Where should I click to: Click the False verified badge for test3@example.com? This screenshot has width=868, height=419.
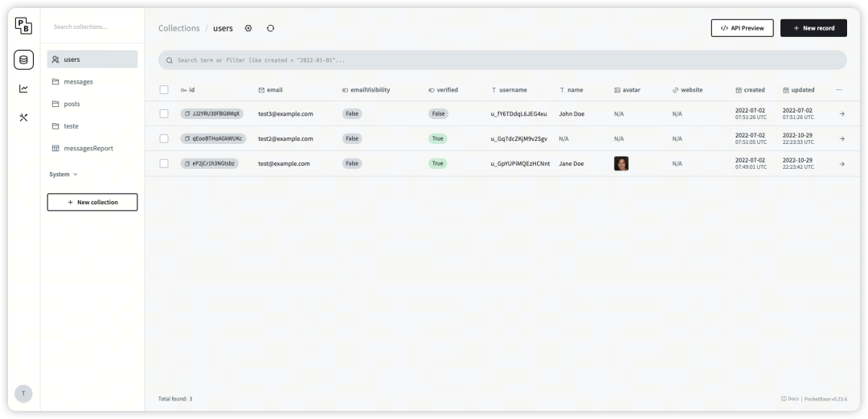tap(438, 113)
